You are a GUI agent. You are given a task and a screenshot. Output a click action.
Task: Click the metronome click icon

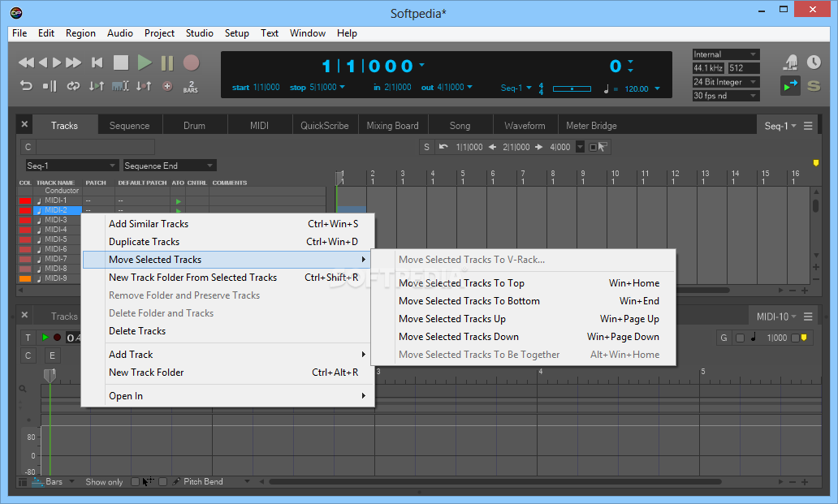(x=790, y=62)
